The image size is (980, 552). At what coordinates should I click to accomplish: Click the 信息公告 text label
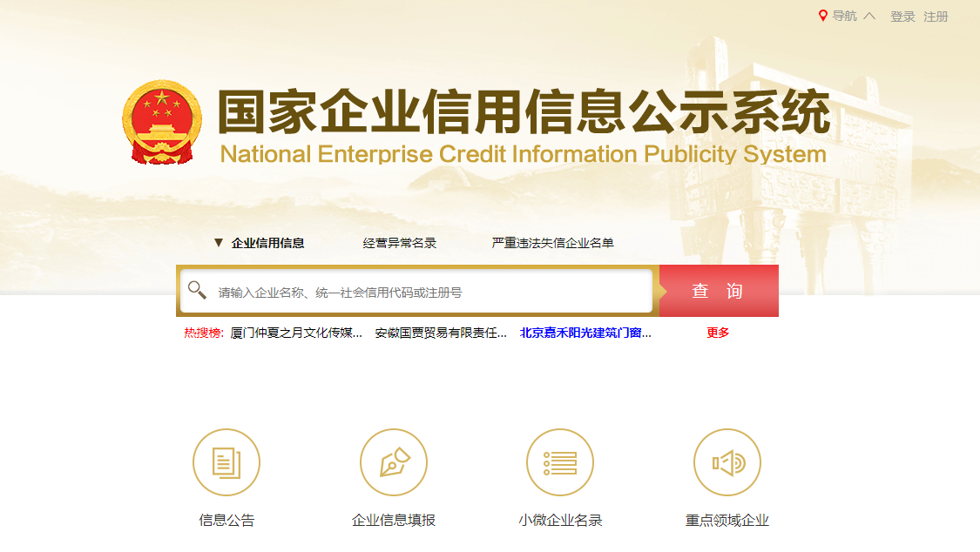(x=226, y=521)
